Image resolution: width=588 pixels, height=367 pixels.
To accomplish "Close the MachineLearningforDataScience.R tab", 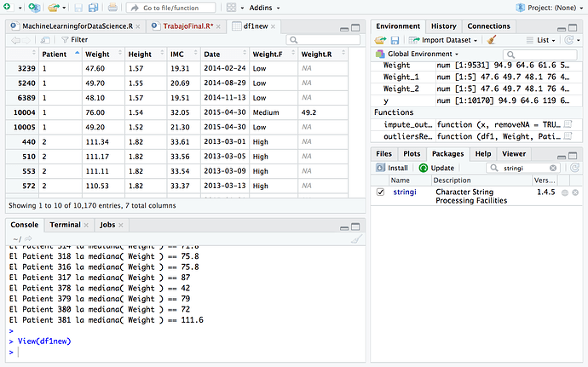I will (138, 26).
